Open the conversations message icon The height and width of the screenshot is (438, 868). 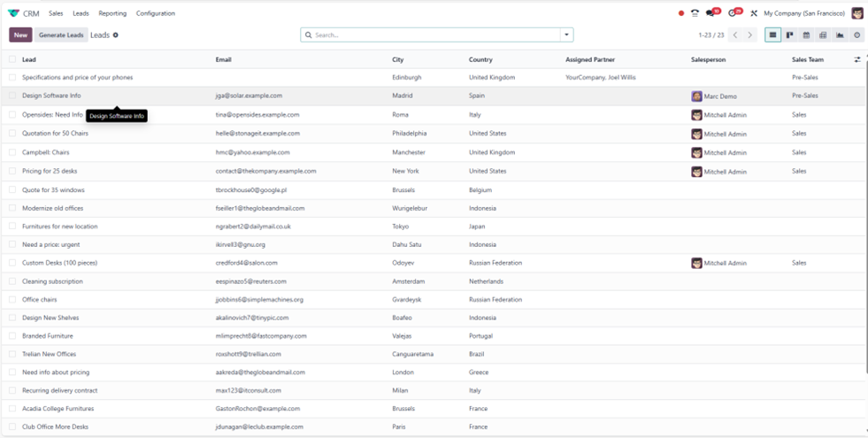coord(711,13)
